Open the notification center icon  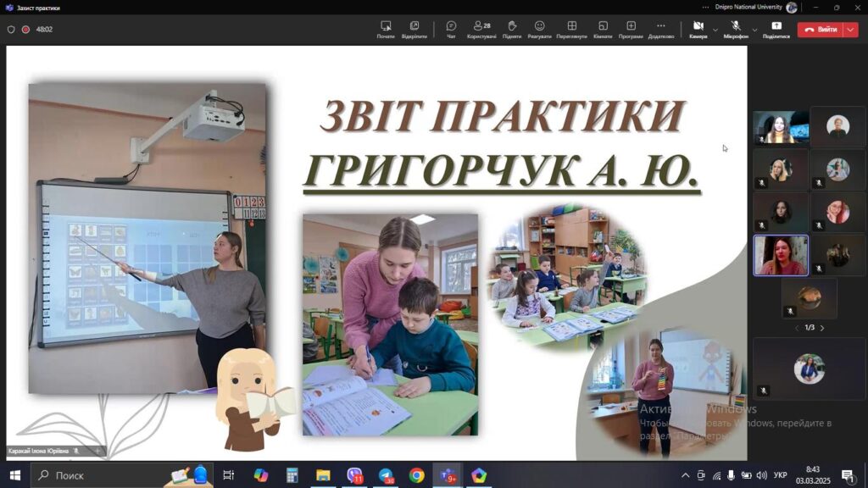(x=848, y=475)
